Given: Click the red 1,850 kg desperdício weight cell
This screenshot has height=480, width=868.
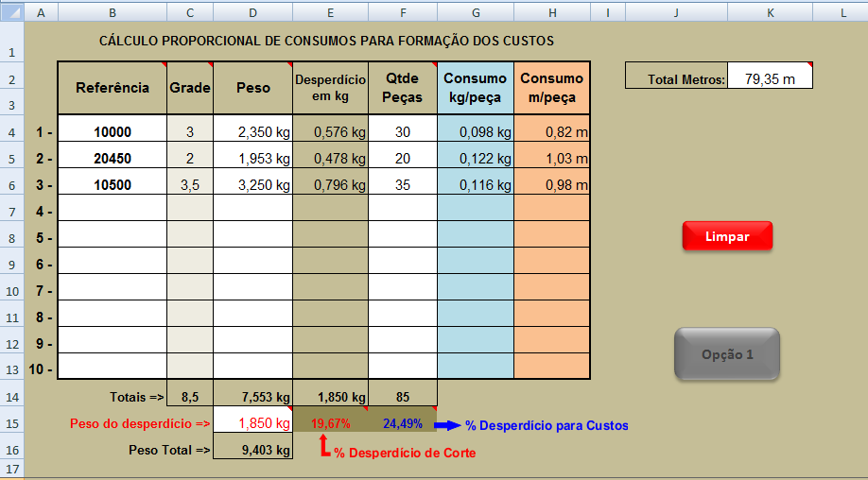Looking at the screenshot, I should [x=252, y=424].
